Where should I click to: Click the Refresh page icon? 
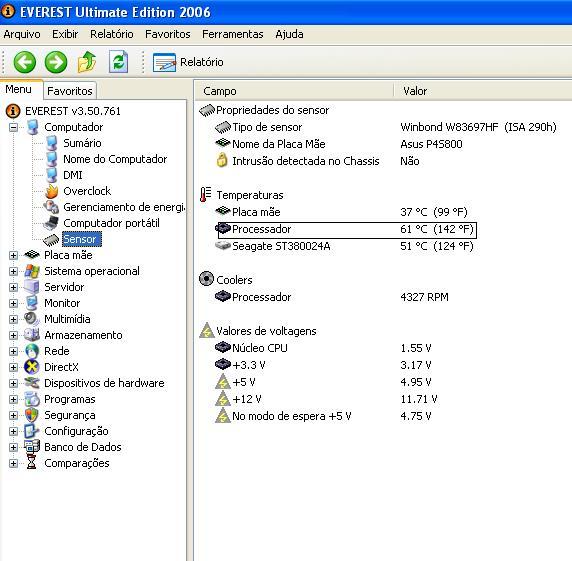[x=119, y=62]
